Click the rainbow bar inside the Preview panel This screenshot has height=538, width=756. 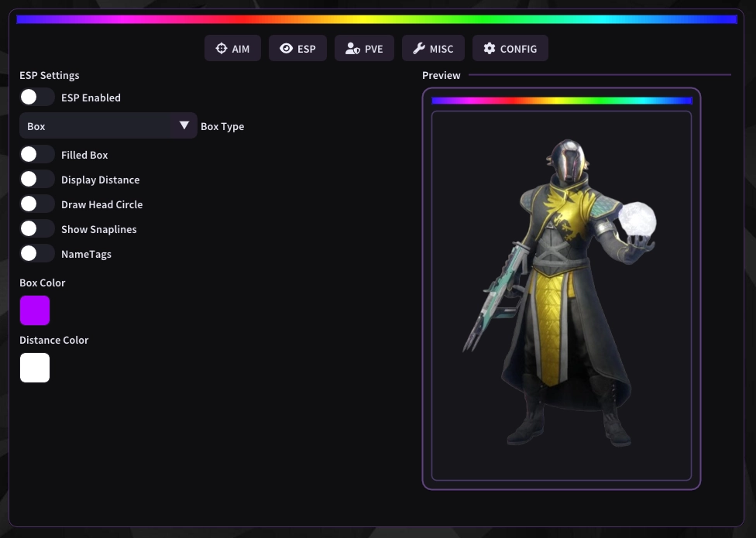point(561,101)
